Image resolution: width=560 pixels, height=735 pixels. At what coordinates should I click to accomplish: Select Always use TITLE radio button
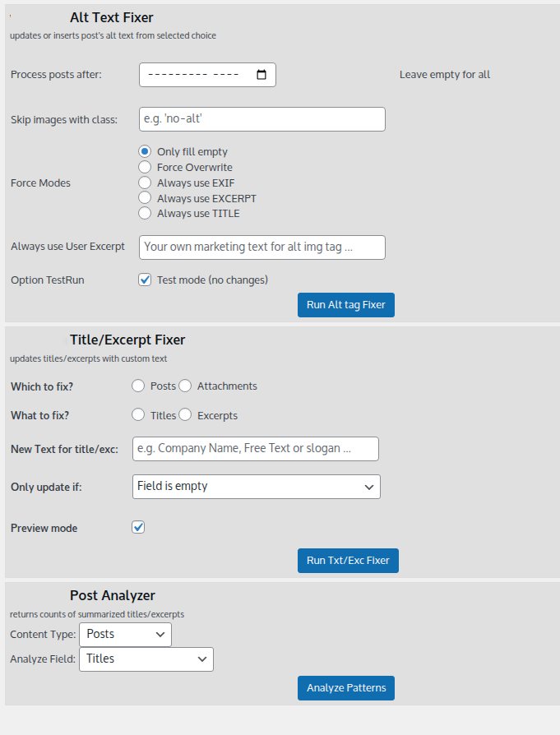click(145, 213)
